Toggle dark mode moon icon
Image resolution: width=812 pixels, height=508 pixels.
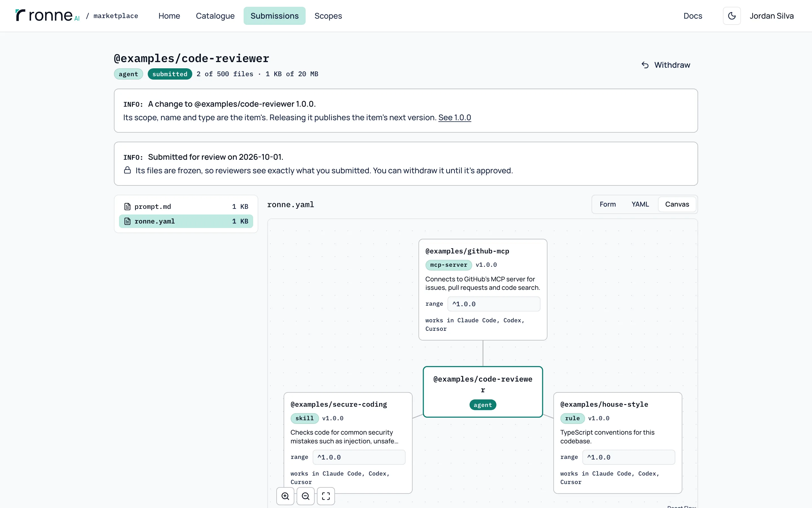731,16
